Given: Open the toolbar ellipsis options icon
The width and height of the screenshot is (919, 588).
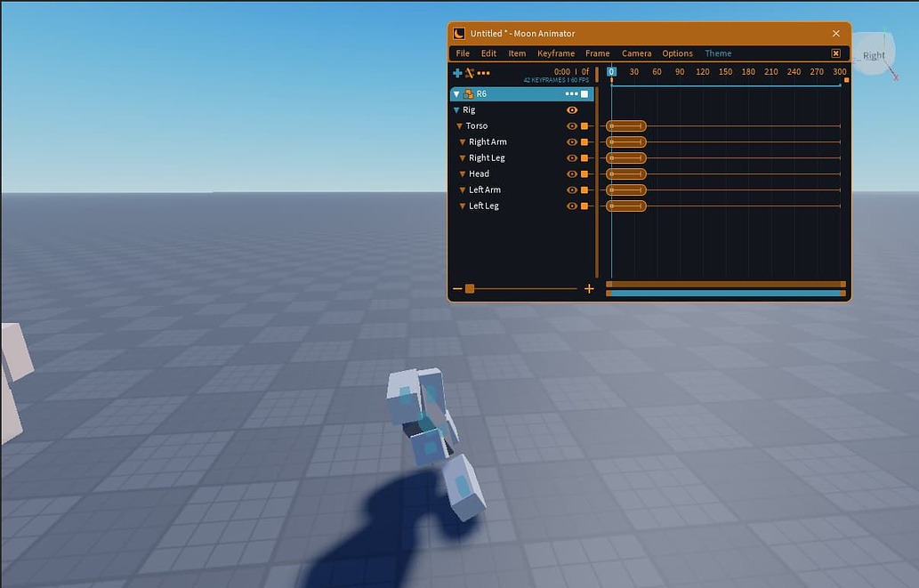Looking at the screenshot, I should 482,73.
